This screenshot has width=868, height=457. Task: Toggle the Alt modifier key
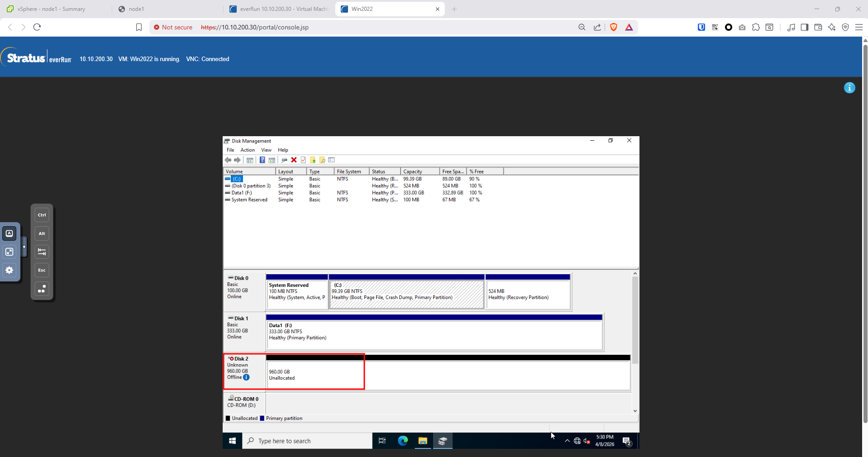(x=42, y=233)
